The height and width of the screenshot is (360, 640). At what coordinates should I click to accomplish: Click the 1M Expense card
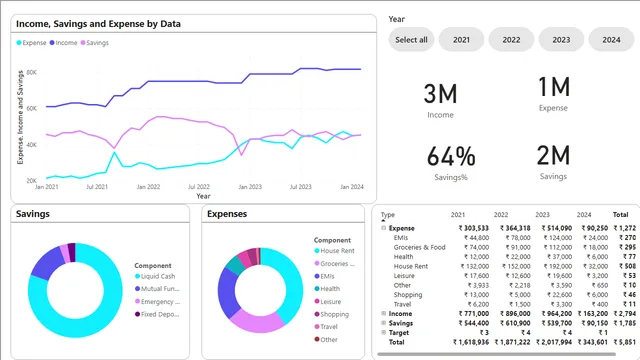tap(553, 93)
